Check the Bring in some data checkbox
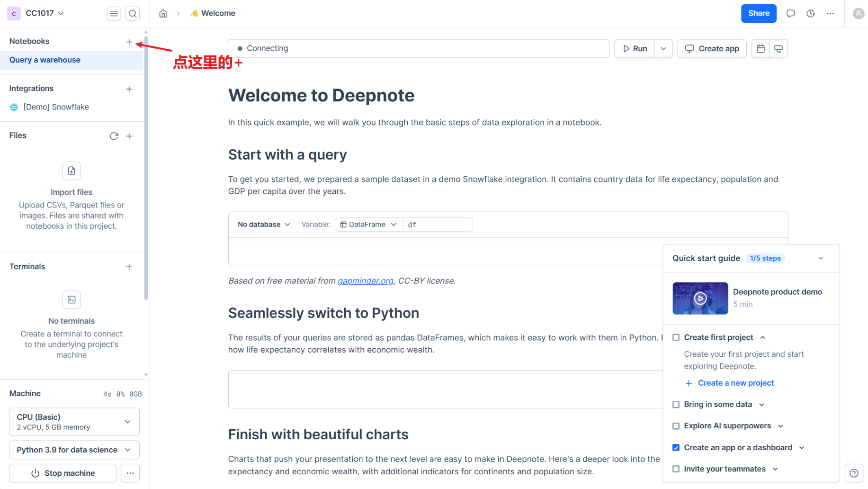 [x=676, y=405]
